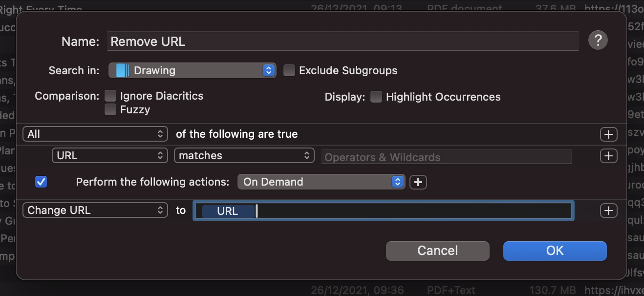Click the URL placeholder token
The width and height of the screenshot is (644, 296).
click(x=228, y=211)
